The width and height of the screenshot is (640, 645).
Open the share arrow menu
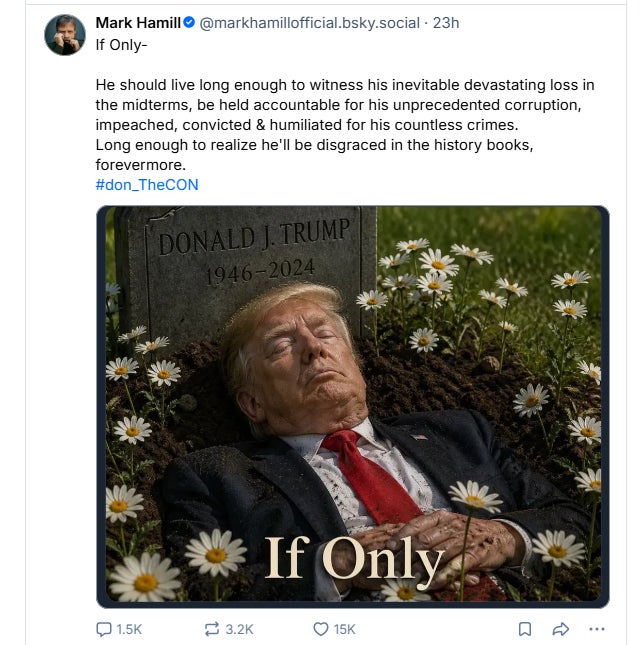tap(561, 629)
